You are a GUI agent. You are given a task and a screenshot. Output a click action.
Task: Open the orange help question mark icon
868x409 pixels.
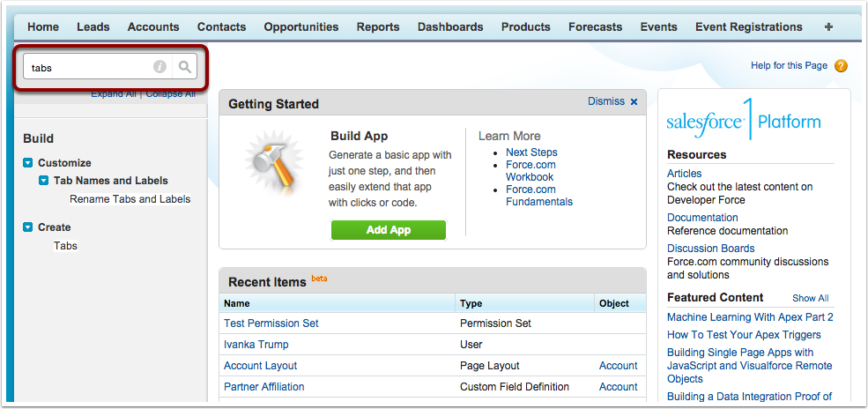tap(841, 66)
